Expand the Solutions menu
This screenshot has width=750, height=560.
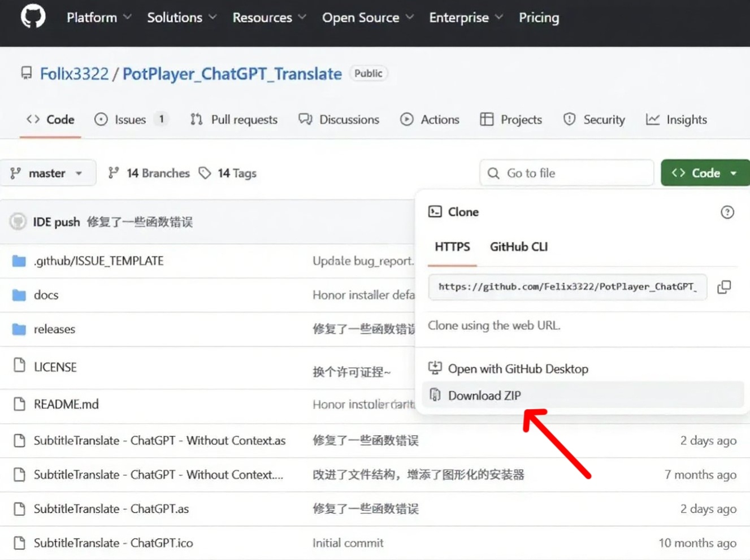[182, 18]
